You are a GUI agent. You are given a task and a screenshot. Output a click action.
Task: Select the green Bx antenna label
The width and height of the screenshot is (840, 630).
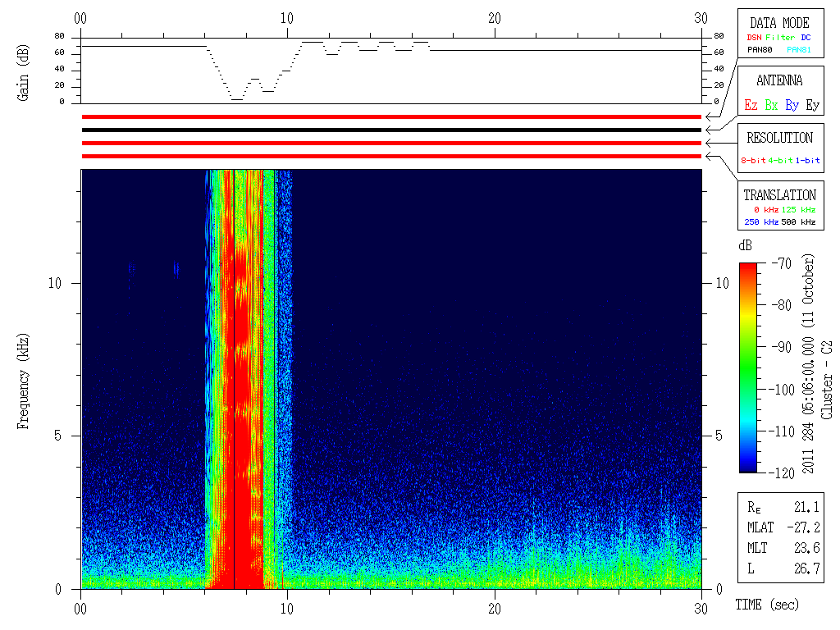click(x=771, y=105)
